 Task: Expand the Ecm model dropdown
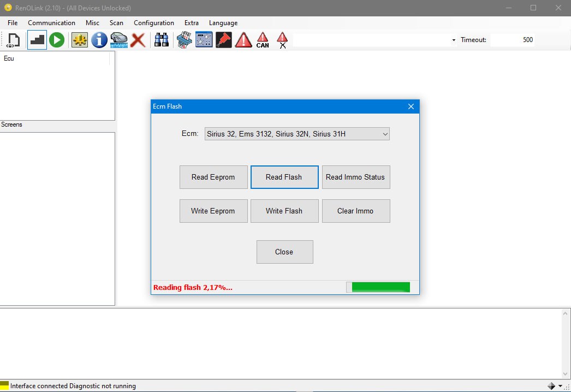pos(385,134)
